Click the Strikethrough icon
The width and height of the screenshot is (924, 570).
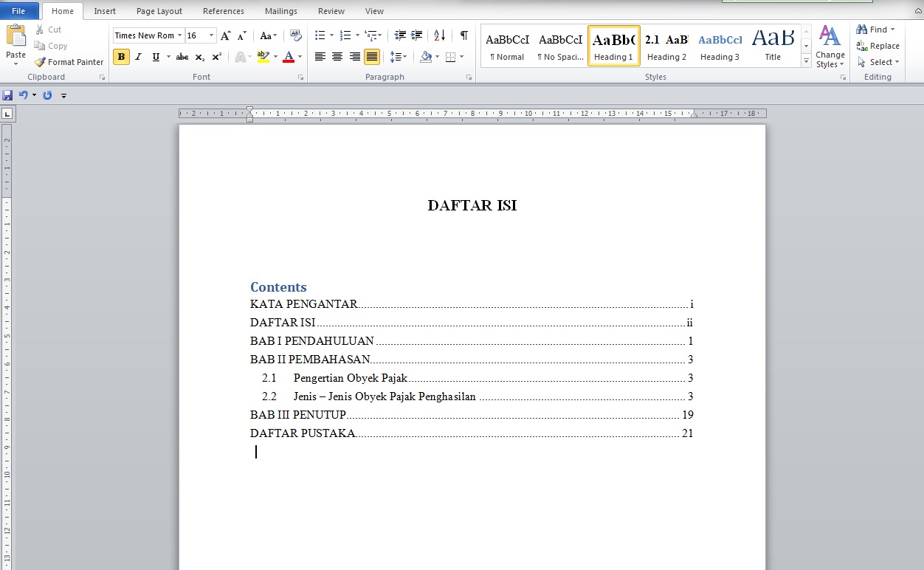[182, 56]
